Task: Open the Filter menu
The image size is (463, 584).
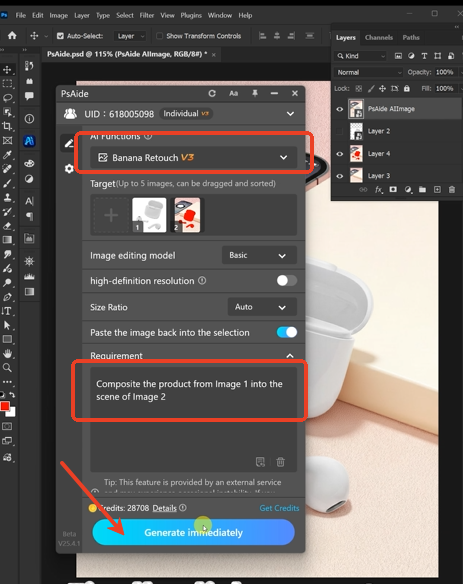Action: 147,15
